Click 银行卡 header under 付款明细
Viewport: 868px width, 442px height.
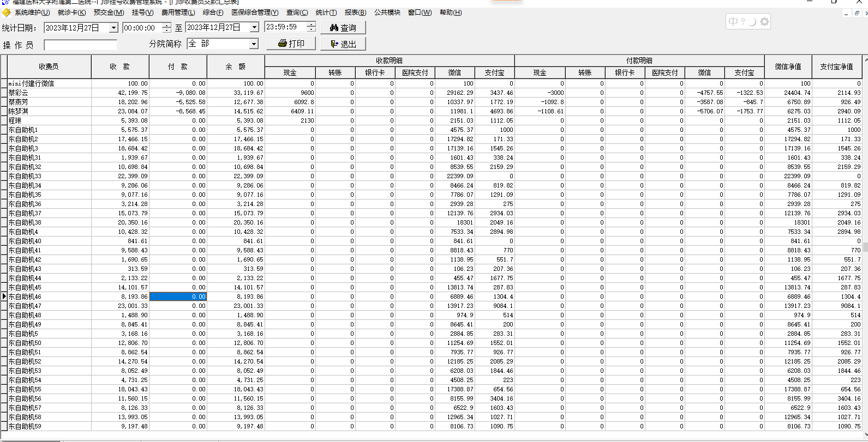tap(625, 72)
